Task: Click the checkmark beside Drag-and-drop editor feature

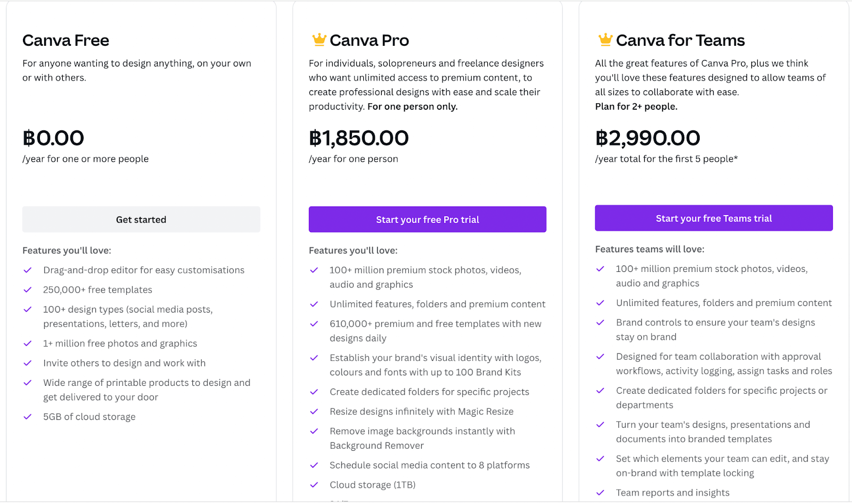Action: [x=28, y=270]
